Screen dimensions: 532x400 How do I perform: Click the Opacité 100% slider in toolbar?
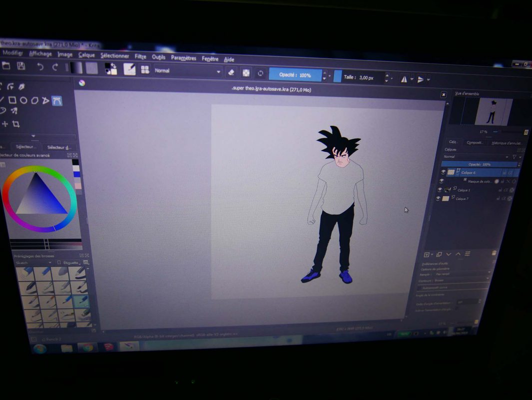(295, 75)
